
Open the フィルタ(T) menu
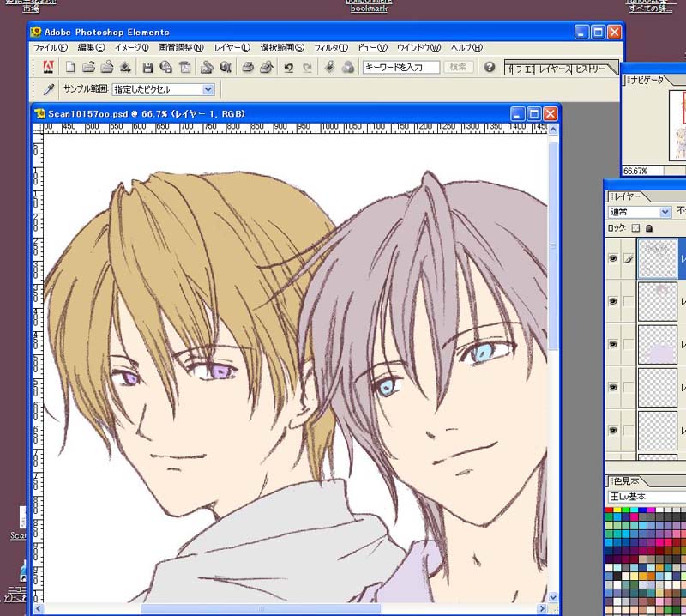331,48
